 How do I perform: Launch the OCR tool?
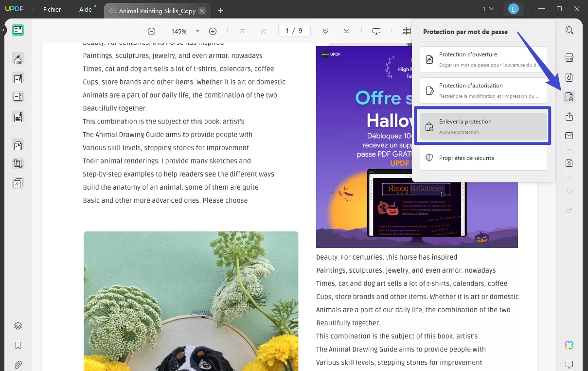click(570, 58)
